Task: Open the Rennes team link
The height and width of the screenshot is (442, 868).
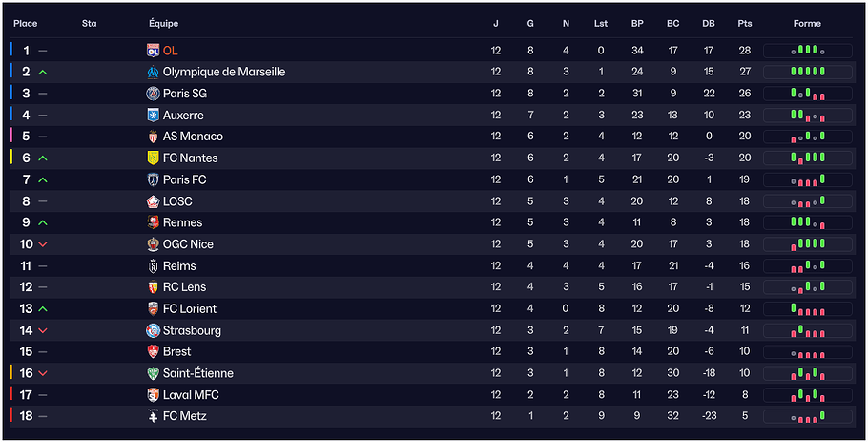Action: (x=182, y=222)
